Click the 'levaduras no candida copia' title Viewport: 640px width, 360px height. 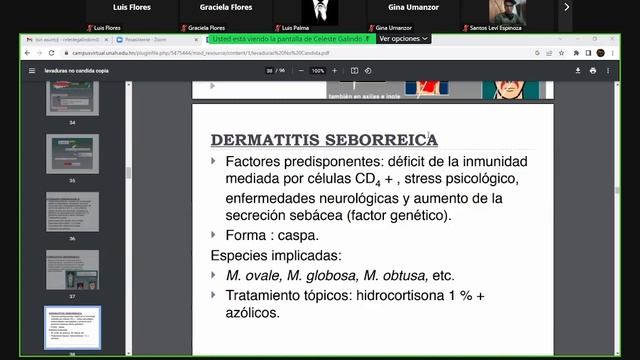pos(76,71)
